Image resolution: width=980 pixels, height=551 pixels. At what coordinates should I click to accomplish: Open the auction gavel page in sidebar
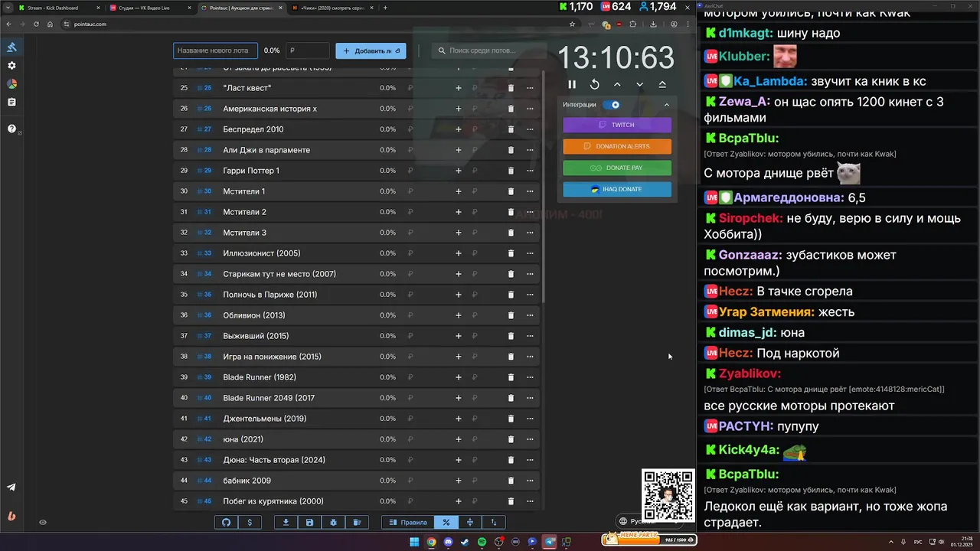(x=11, y=47)
